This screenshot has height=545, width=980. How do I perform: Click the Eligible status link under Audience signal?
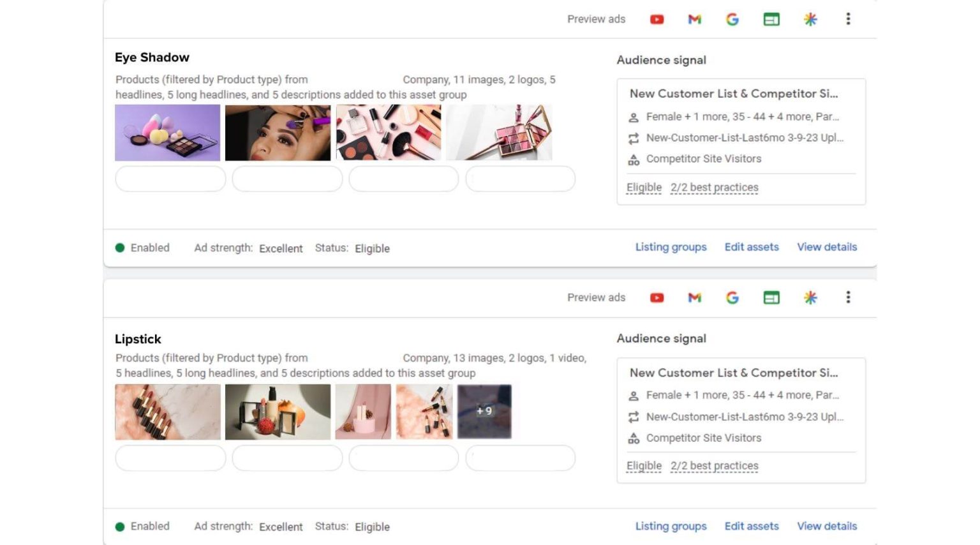(x=644, y=187)
